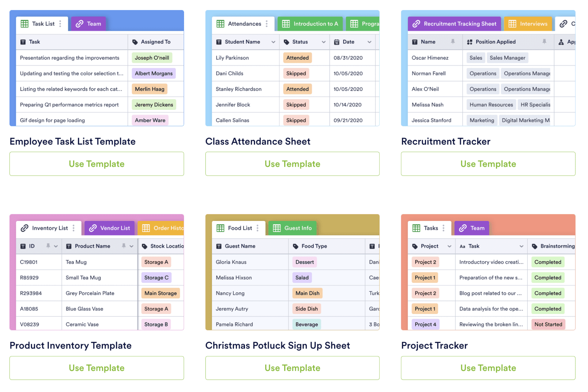This screenshot has height=392, width=588.
Task: Click the Beverage food type tag
Action: (x=307, y=324)
